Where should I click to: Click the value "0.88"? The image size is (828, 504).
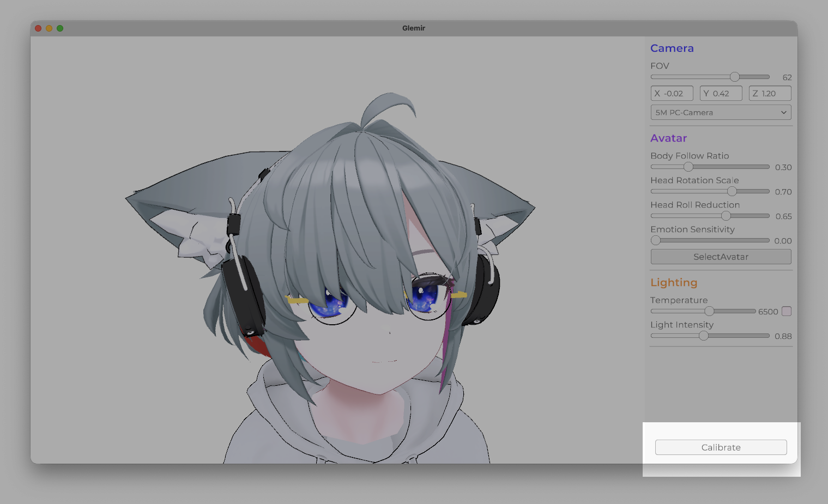[783, 336]
